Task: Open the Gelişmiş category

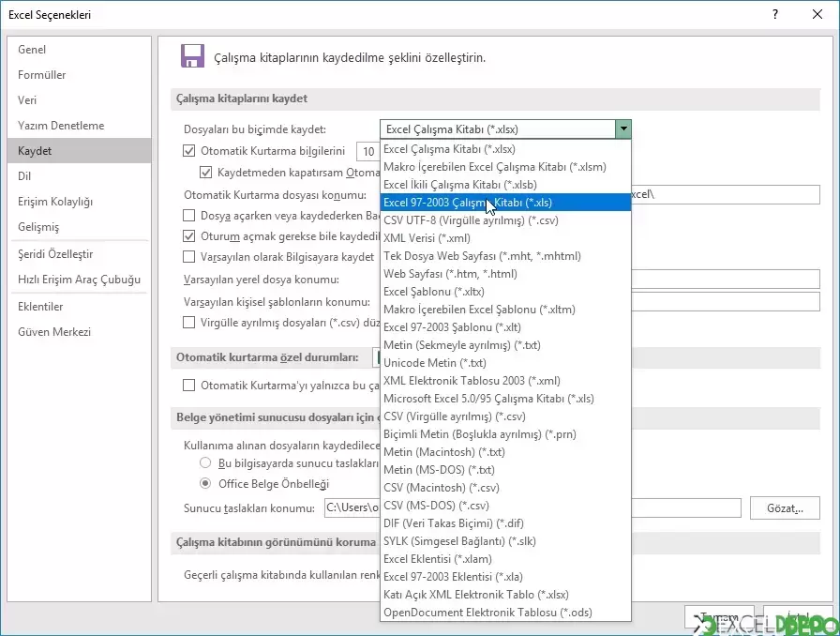Action: pyautogui.click(x=80, y=227)
